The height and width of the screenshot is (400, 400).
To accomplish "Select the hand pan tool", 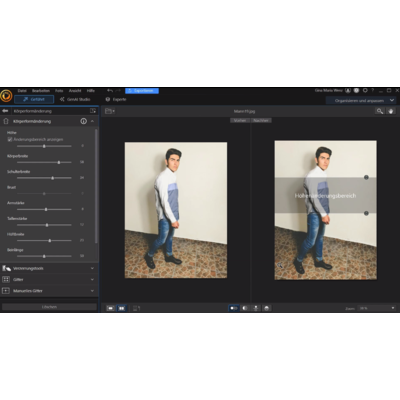I will [x=391, y=111].
